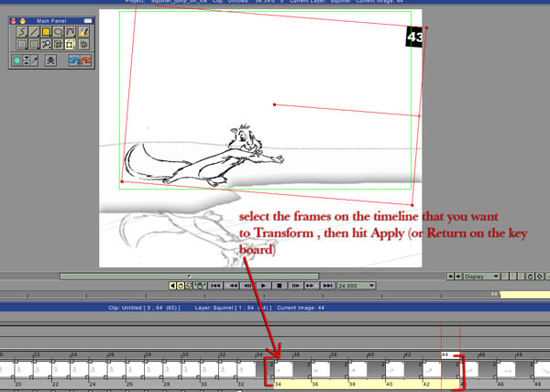The height and width of the screenshot is (392, 550).
Task: Click the skull-and-crossbones clear icon
Action: [50, 60]
